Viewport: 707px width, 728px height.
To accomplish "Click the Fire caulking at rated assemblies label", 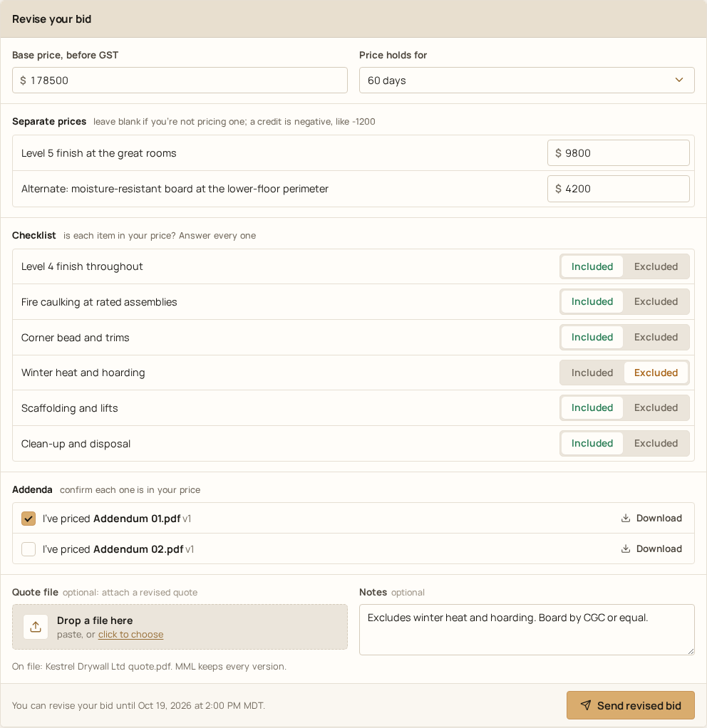I will tap(99, 302).
